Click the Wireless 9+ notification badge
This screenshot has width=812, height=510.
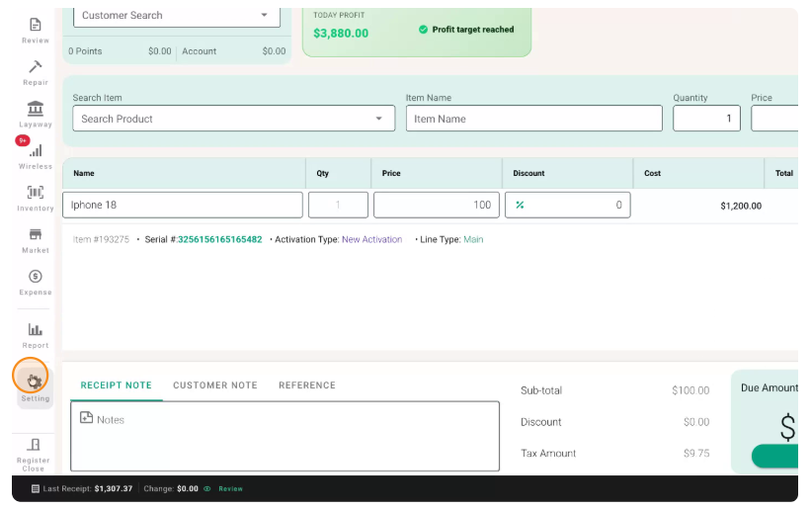[x=23, y=140]
